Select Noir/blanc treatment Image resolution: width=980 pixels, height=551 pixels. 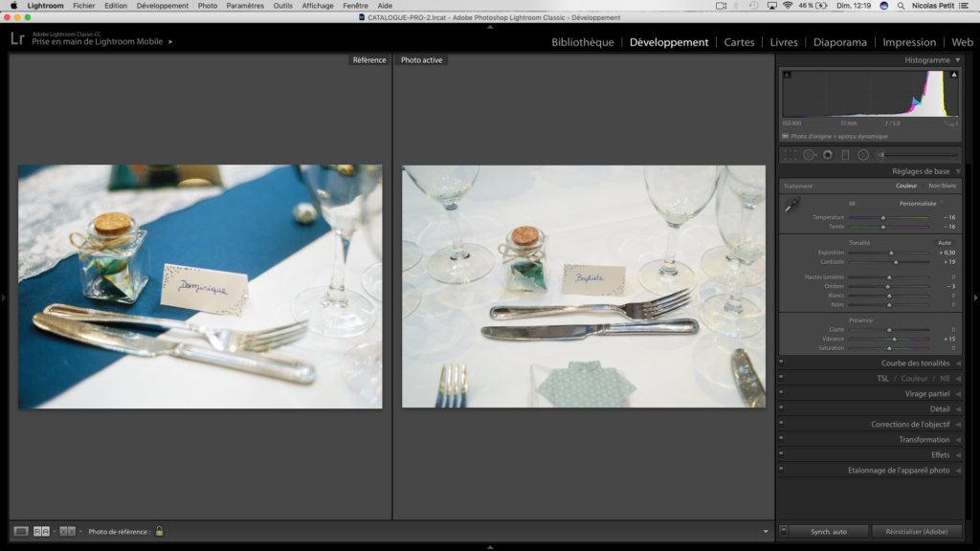click(x=943, y=186)
